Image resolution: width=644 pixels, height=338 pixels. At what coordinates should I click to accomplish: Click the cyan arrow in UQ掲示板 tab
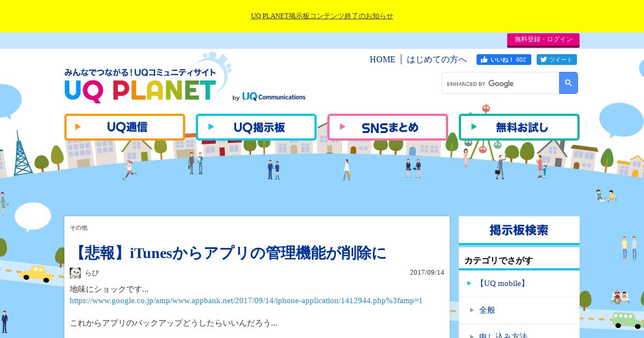click(x=211, y=127)
